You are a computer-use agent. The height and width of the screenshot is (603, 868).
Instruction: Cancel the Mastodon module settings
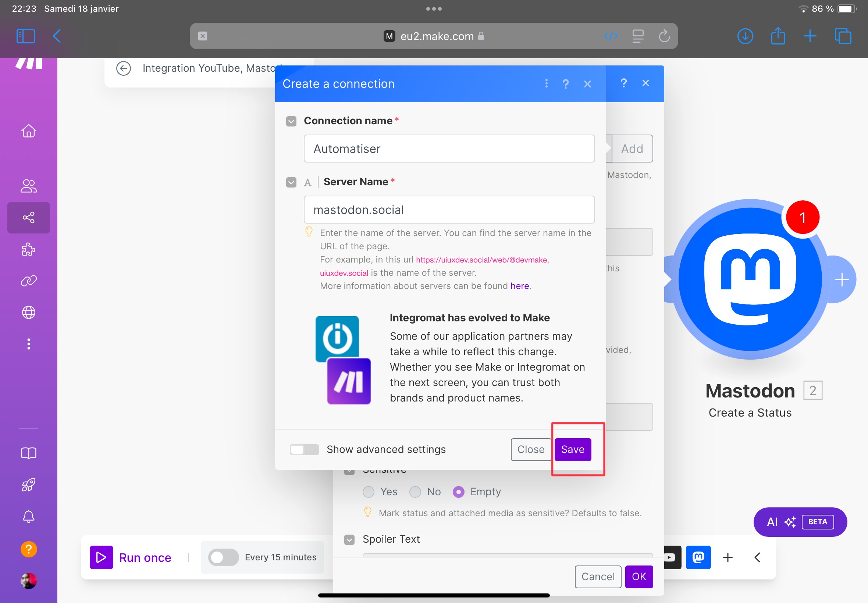click(x=598, y=577)
